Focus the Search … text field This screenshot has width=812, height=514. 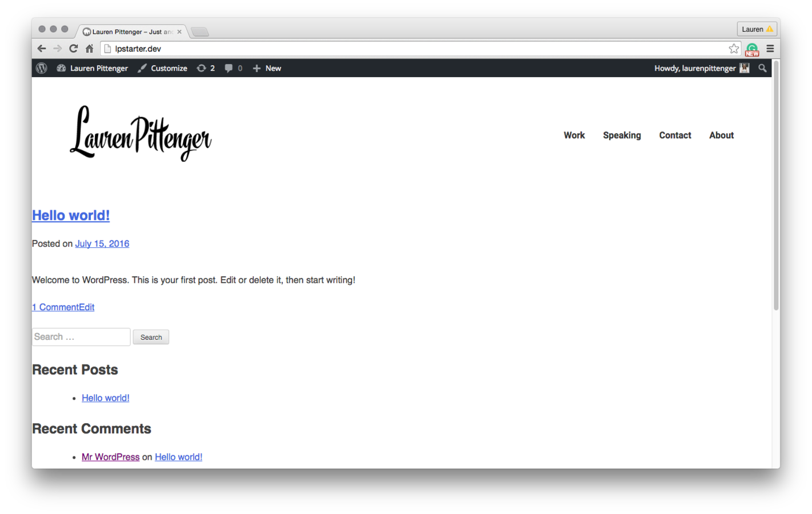pos(81,337)
